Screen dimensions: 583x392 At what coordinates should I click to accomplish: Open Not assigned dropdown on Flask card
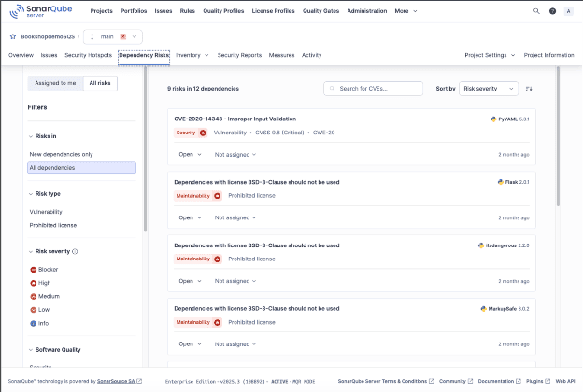click(x=235, y=217)
